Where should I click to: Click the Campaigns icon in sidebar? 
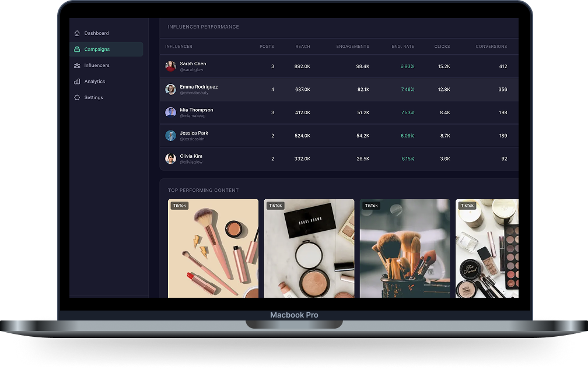point(77,50)
